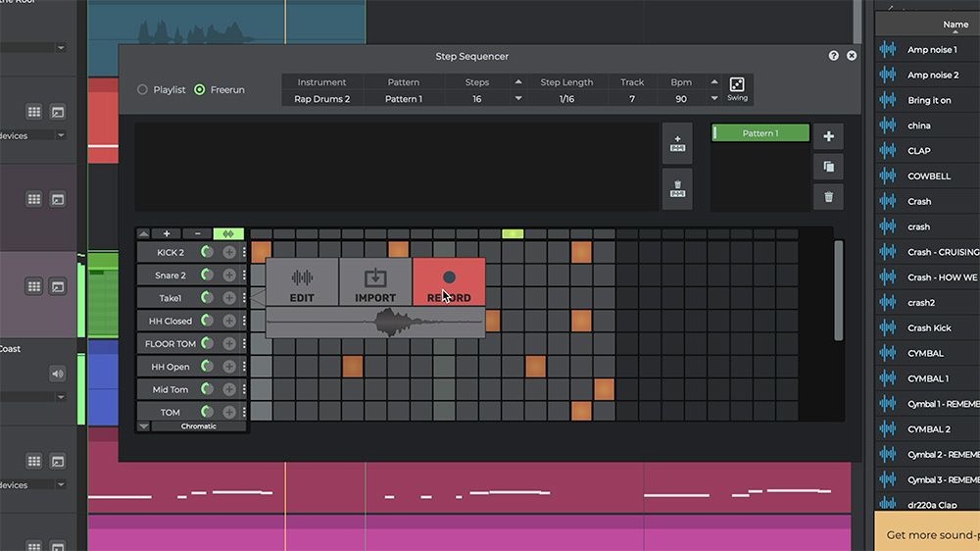Select CYMBAL 2 sample
This screenshot has height=551, width=980.
tap(927, 429)
